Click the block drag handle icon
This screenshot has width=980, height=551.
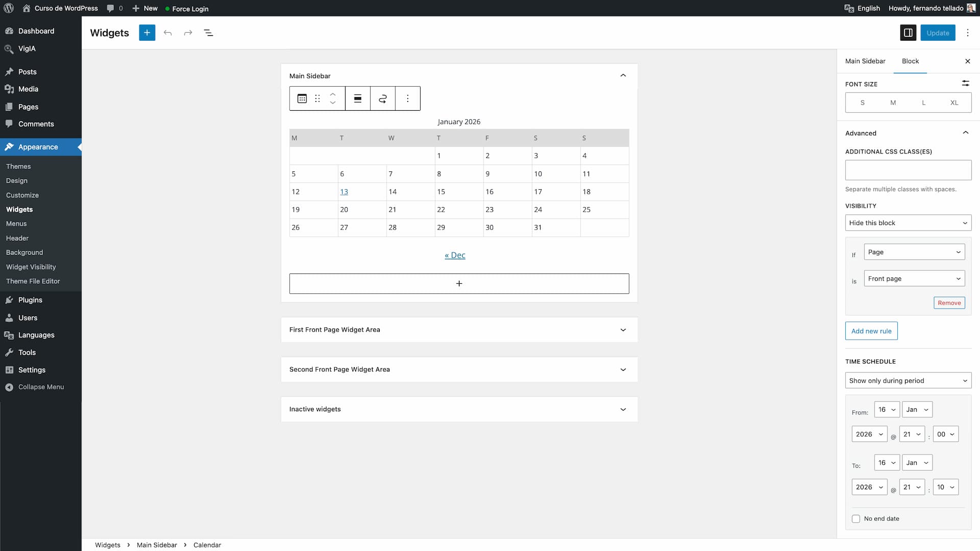coord(317,98)
